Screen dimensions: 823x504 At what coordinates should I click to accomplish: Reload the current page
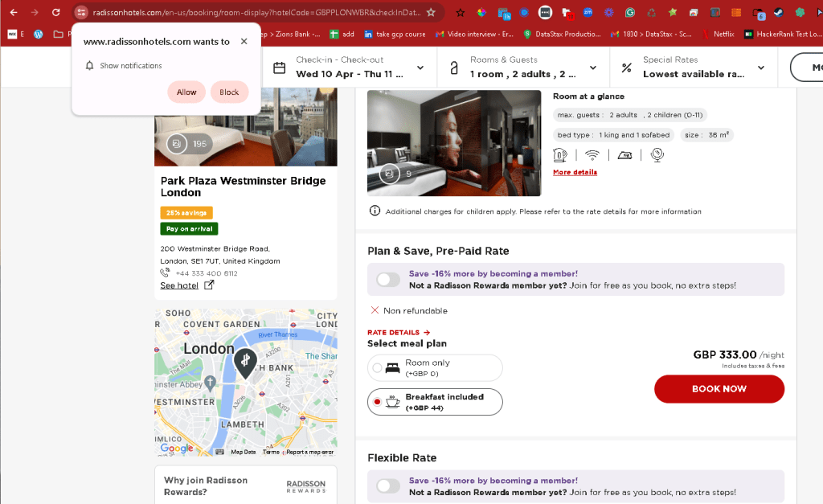pos(55,12)
